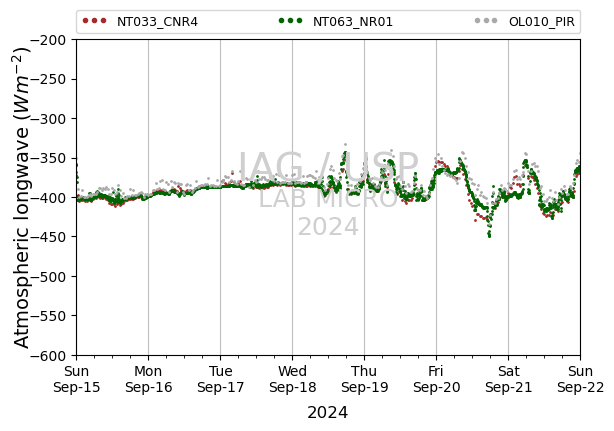
Task: Click the 2024 x-axis title
Action: [x=327, y=413]
